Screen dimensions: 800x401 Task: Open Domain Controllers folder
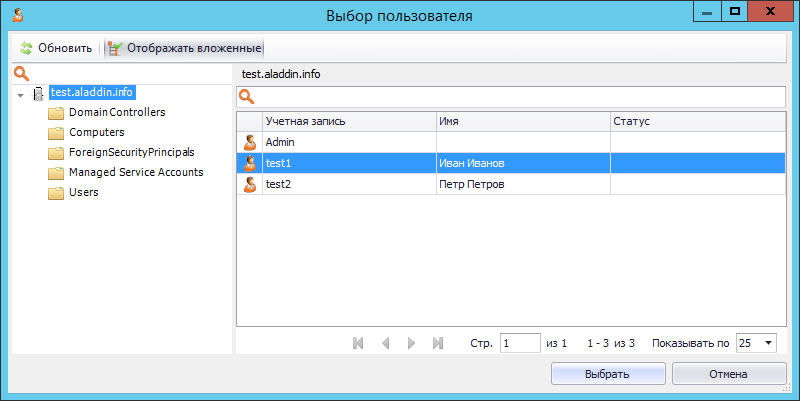click(117, 112)
